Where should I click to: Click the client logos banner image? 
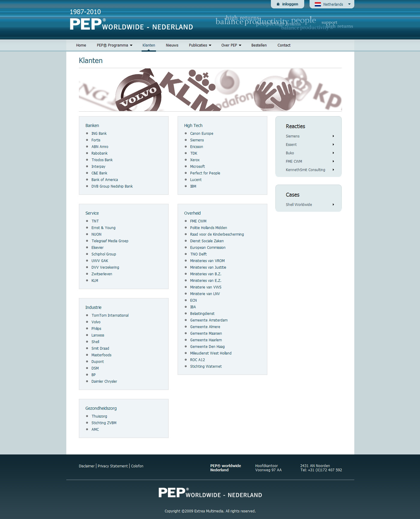(x=210, y=90)
